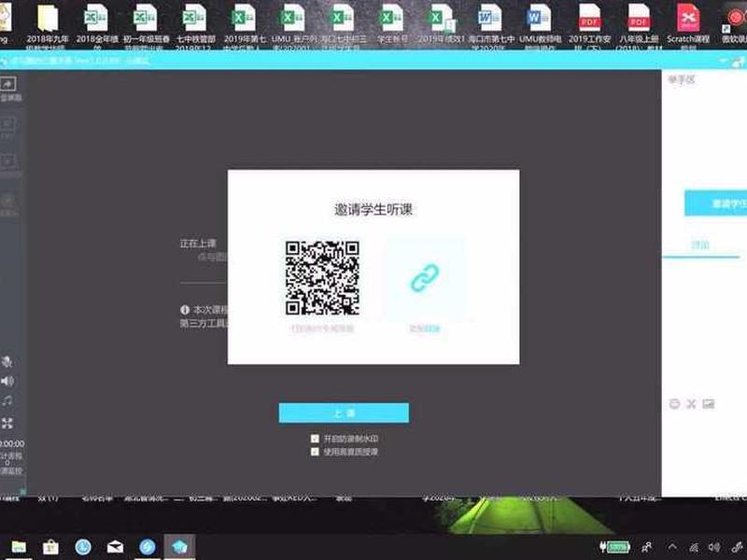Click the QR code to invite students

(x=322, y=278)
